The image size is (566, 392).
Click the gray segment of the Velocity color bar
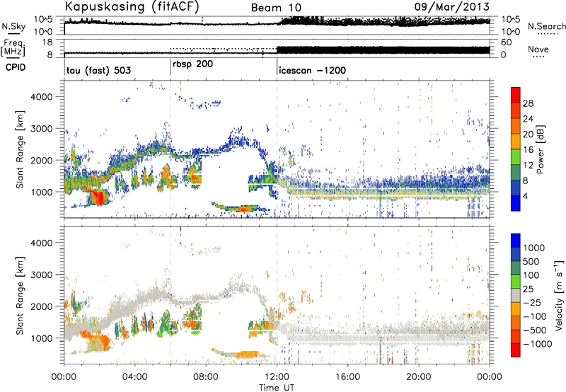point(516,295)
